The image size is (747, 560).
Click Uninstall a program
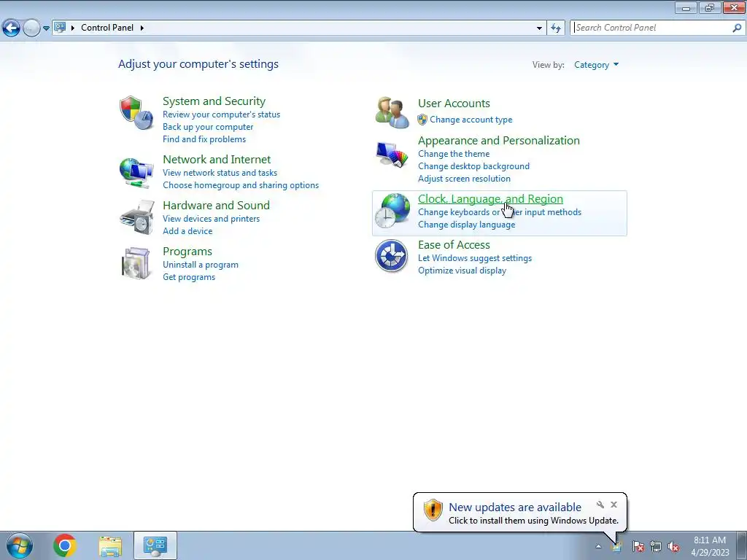click(201, 265)
